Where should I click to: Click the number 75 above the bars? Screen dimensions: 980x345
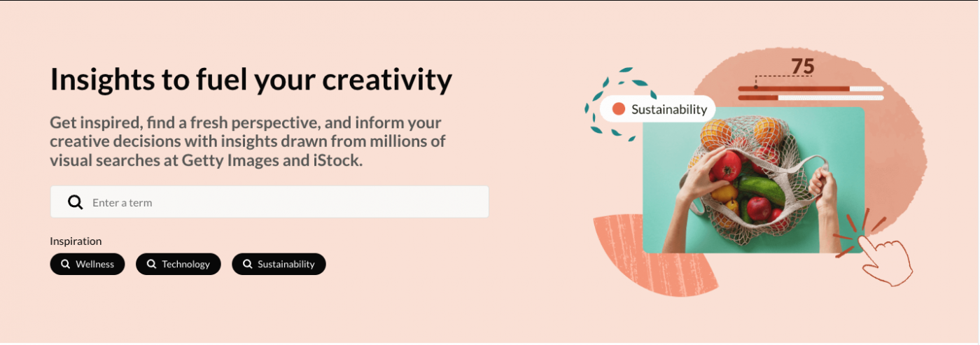(802, 66)
